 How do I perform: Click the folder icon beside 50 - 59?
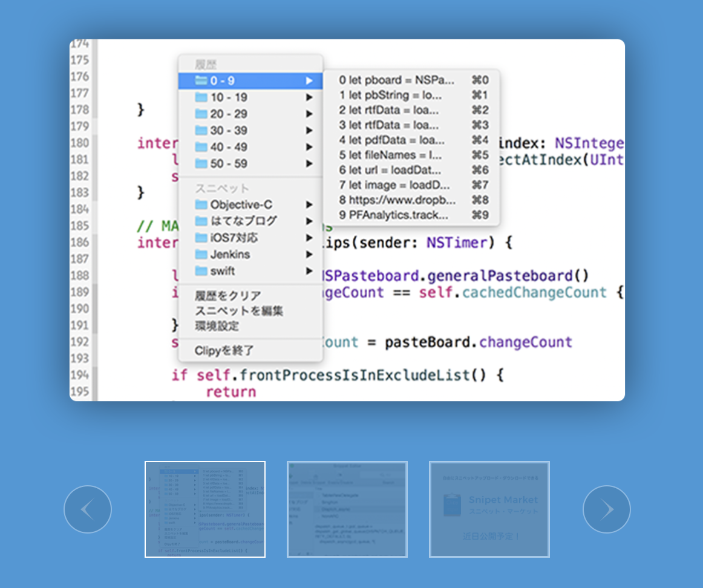(201, 163)
